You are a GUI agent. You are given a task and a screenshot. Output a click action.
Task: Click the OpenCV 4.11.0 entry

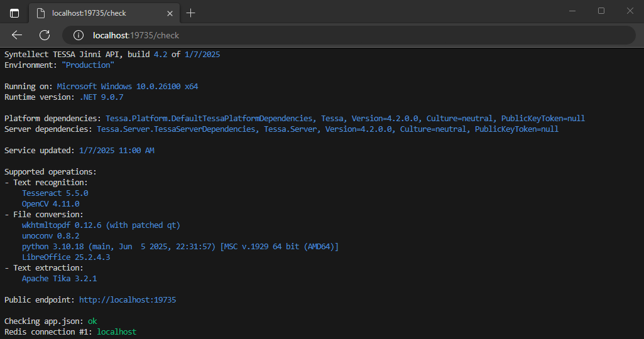click(50, 204)
